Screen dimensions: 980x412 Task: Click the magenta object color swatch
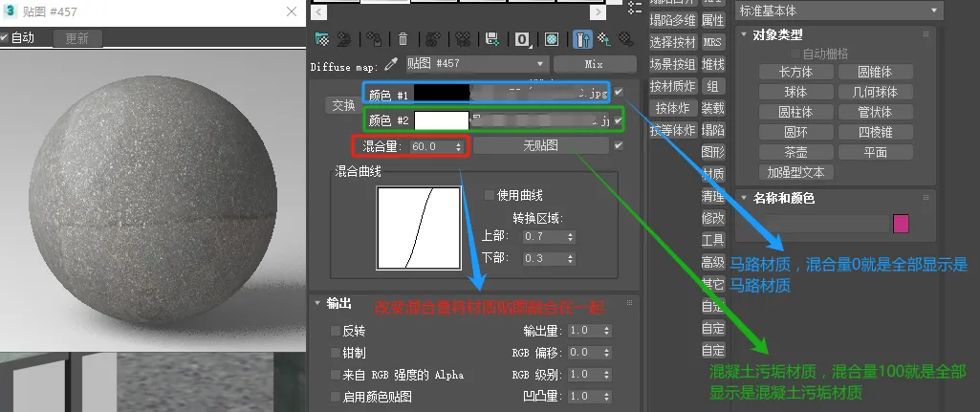(901, 224)
